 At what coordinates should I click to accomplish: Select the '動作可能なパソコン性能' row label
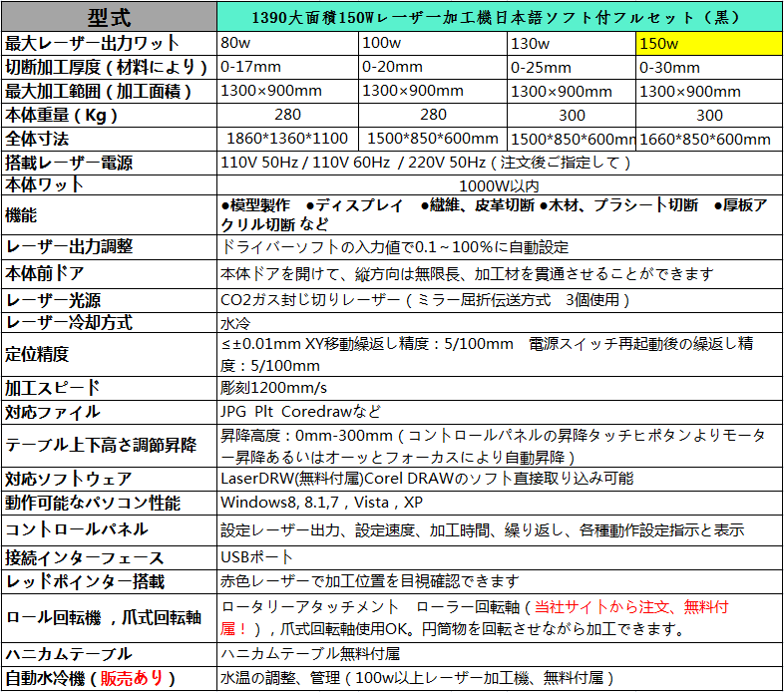tap(109, 503)
